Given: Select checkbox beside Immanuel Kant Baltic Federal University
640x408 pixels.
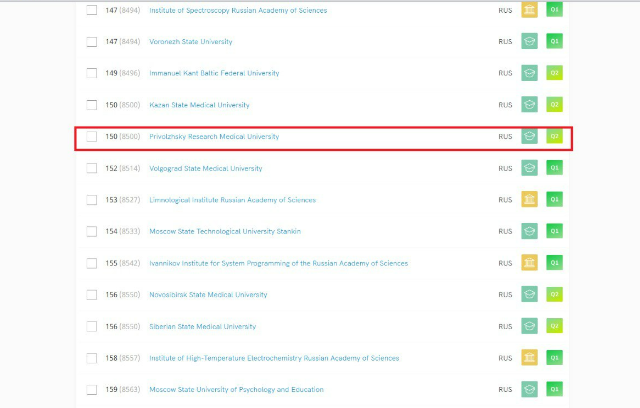Looking at the screenshot, I should pos(92,73).
